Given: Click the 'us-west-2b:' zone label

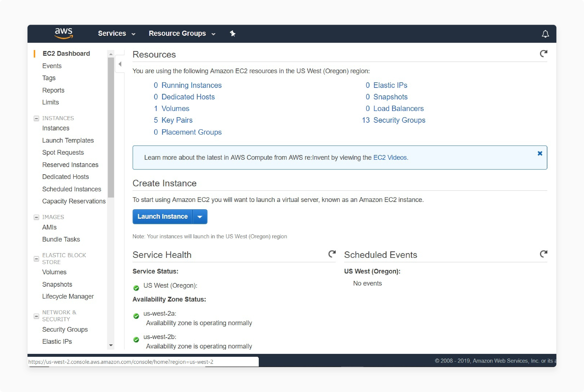Looking at the screenshot, I should coord(160,337).
